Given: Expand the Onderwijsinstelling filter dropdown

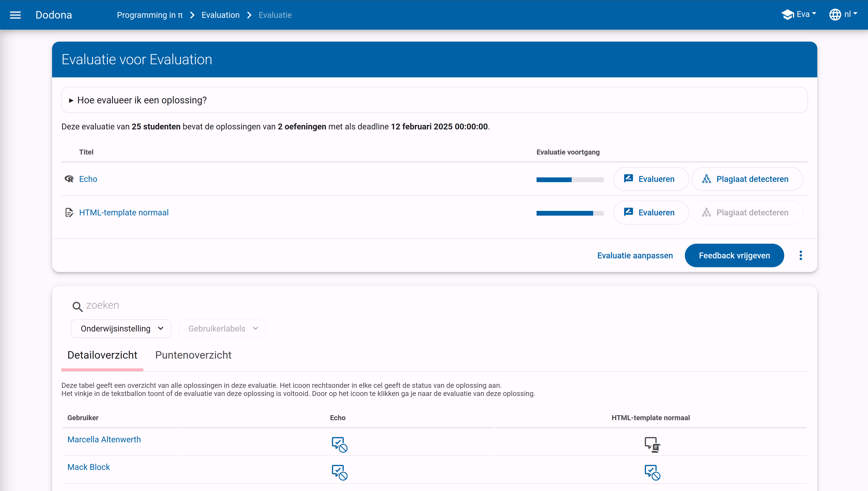Looking at the screenshot, I should pos(121,329).
